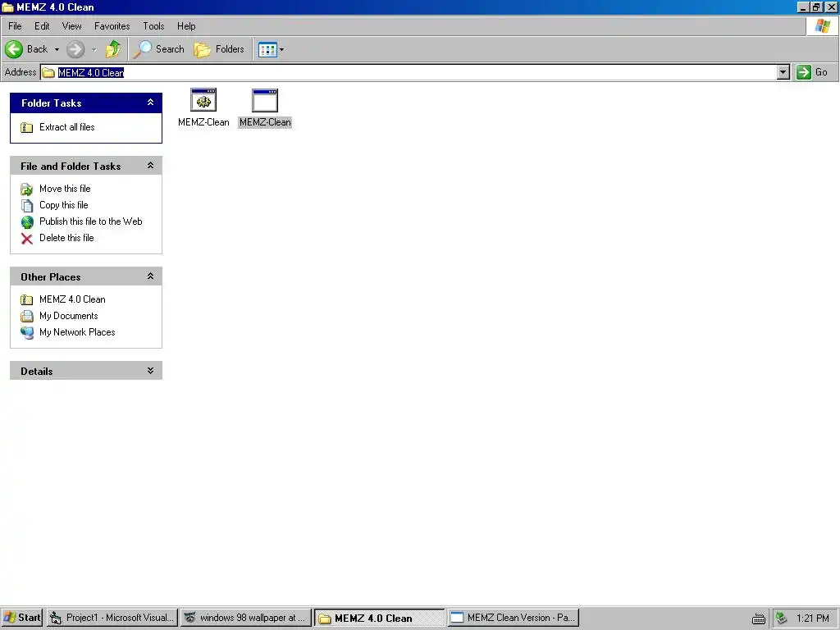Viewport: 840px width, 630px height.
Task: Switch to MEMZ Clean Version taskbar window
Action: coord(514,618)
